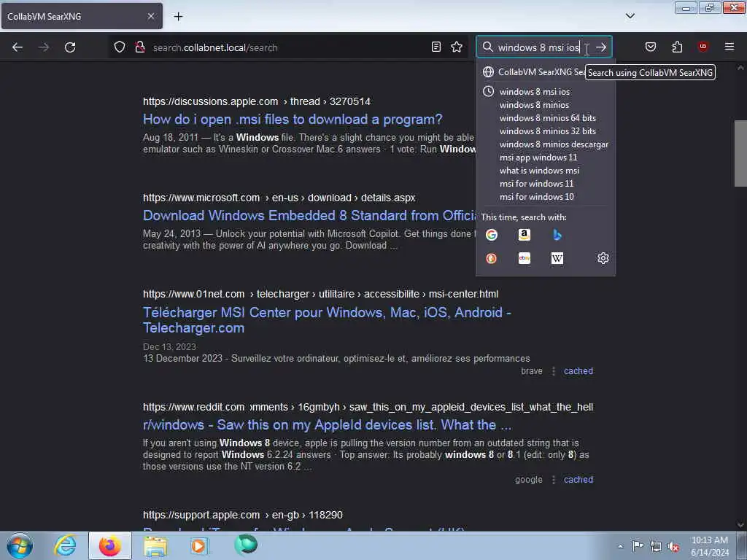Choose suggestion 'msi for windows 11'
Viewport: 747px width, 560px height.
tap(546, 183)
